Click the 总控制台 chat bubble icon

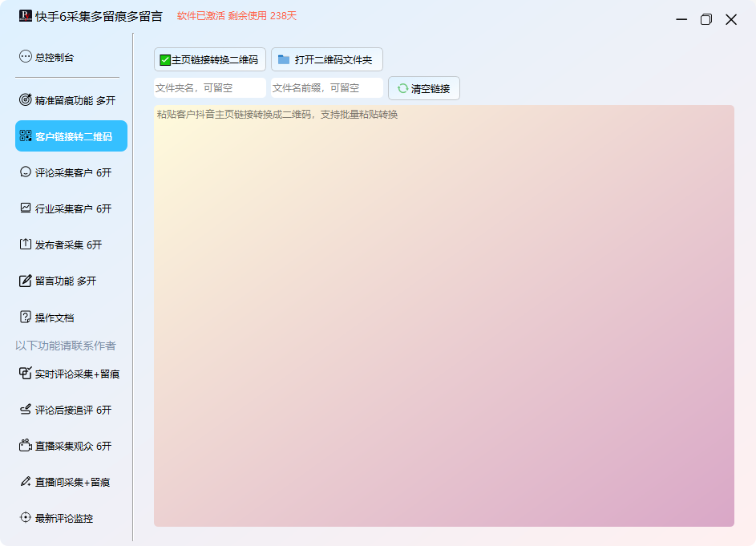(x=26, y=57)
